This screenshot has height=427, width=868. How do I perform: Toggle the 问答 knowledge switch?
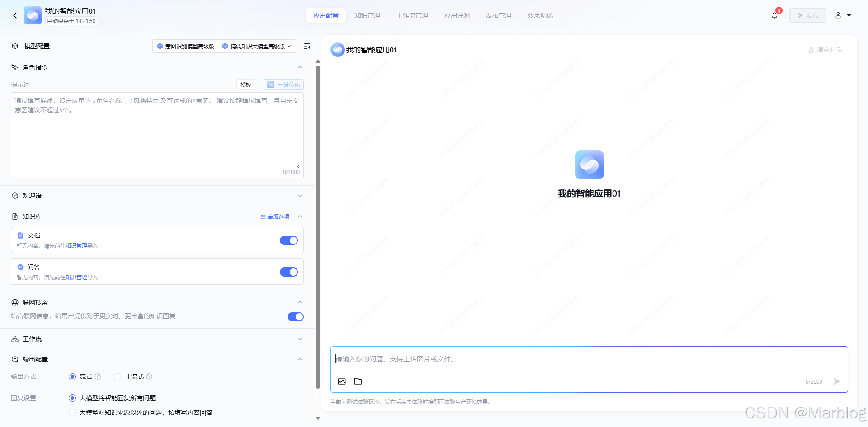289,272
